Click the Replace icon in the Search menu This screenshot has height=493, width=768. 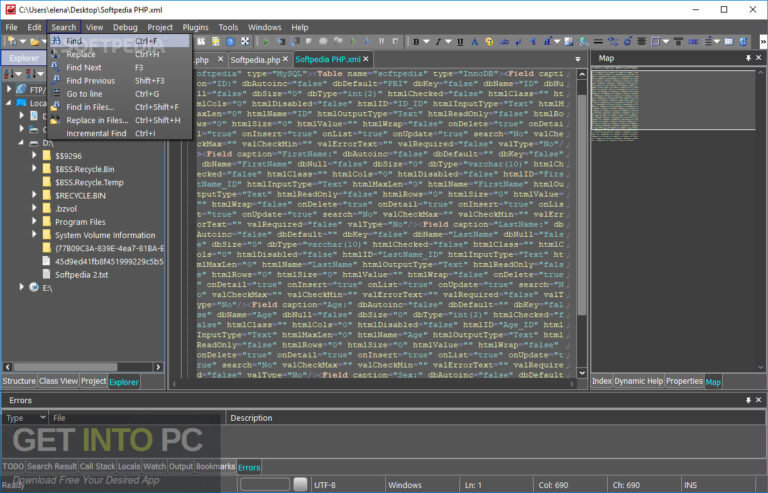[55, 54]
